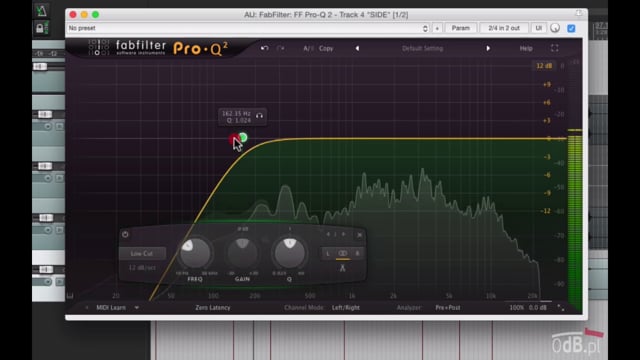Change Channel Mode Left/Right setting

pos(346,307)
